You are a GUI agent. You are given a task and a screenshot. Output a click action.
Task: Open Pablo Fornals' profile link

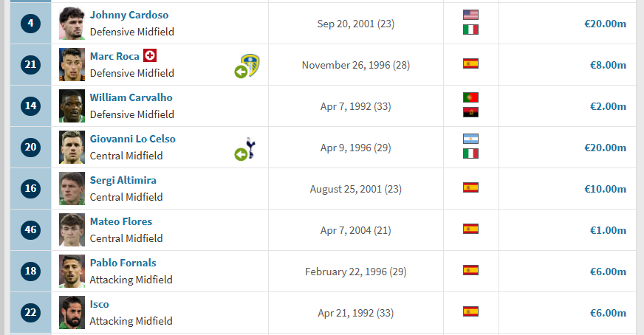[123, 263]
